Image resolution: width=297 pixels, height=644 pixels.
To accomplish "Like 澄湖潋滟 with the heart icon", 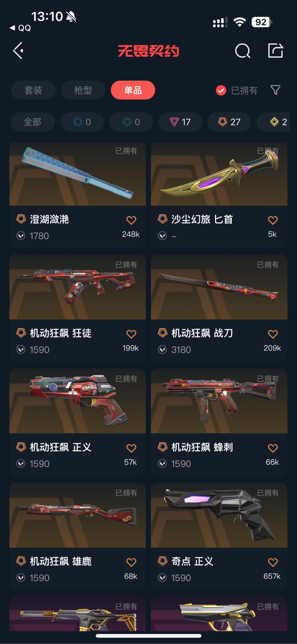I will click(131, 220).
